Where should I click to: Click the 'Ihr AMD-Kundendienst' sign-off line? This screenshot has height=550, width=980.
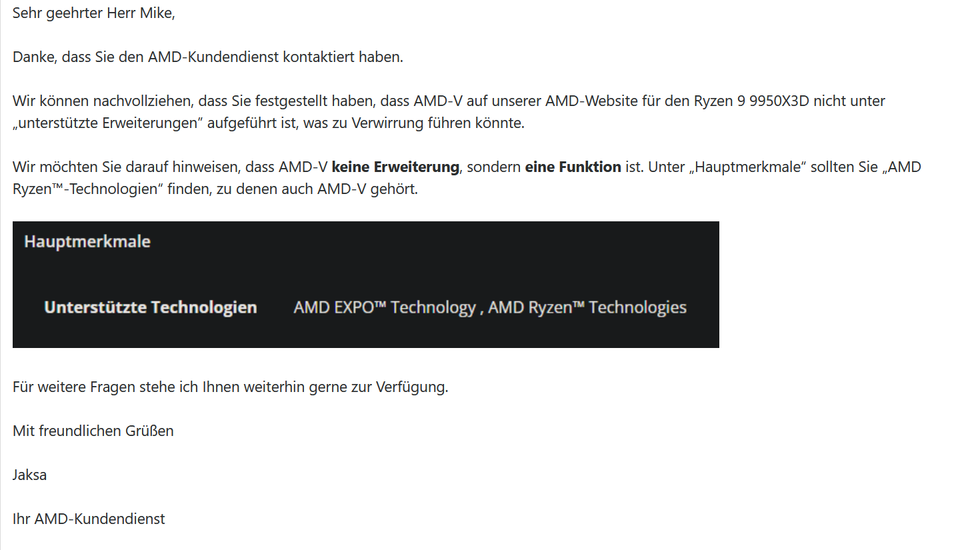[89, 519]
